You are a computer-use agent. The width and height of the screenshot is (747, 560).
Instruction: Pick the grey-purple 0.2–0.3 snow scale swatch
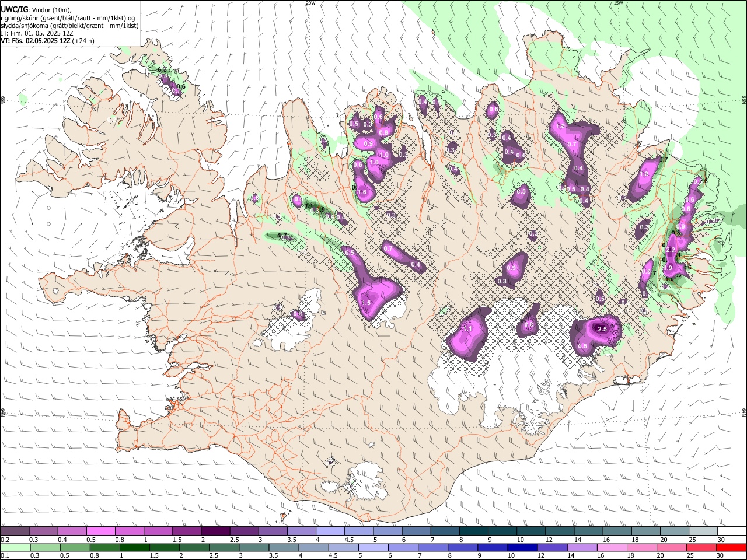[15, 531]
